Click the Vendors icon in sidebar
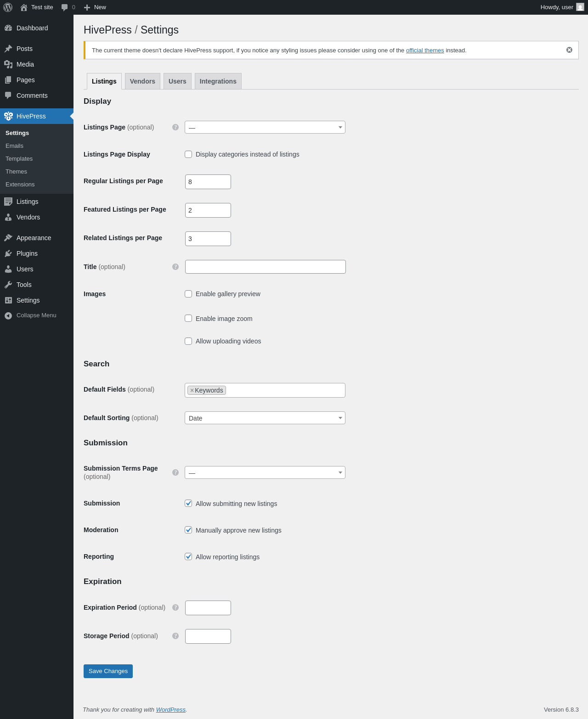 (x=8, y=217)
